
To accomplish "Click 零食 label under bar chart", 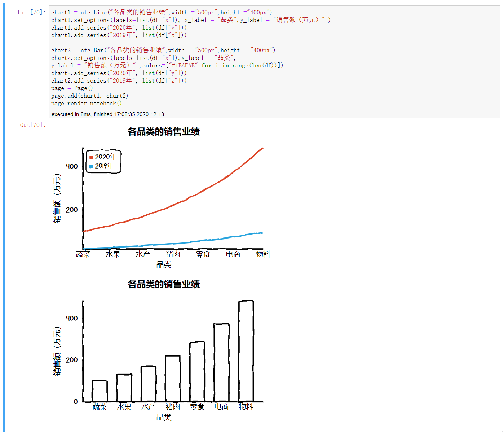I will tap(197, 407).
